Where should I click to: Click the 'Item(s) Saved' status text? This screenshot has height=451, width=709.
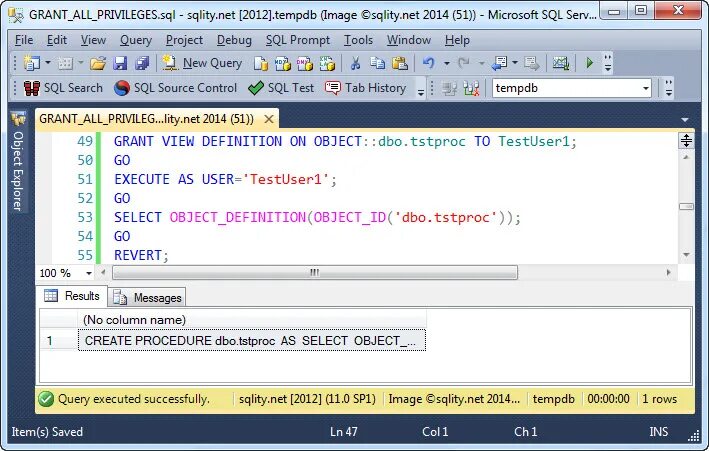tap(47, 432)
